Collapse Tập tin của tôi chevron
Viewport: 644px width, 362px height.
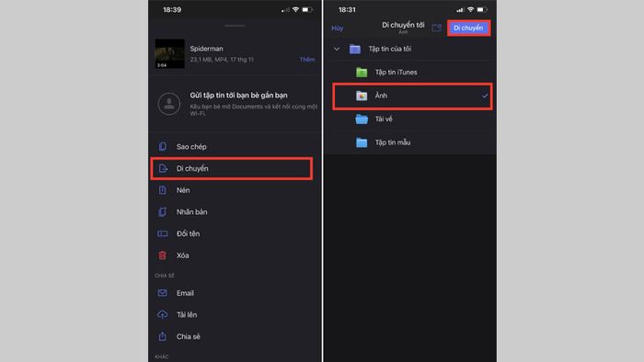(337, 50)
